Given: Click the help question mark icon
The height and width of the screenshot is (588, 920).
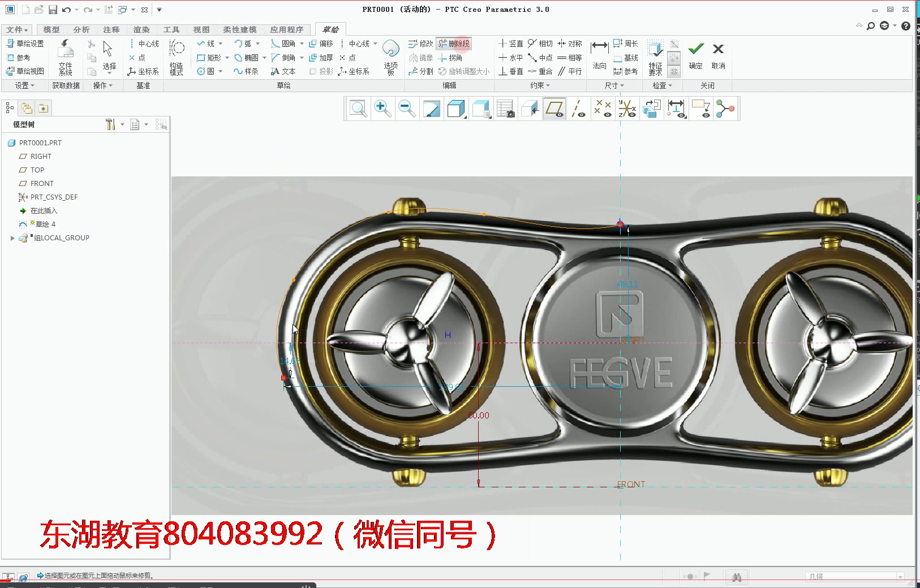Looking at the screenshot, I should [x=906, y=25].
